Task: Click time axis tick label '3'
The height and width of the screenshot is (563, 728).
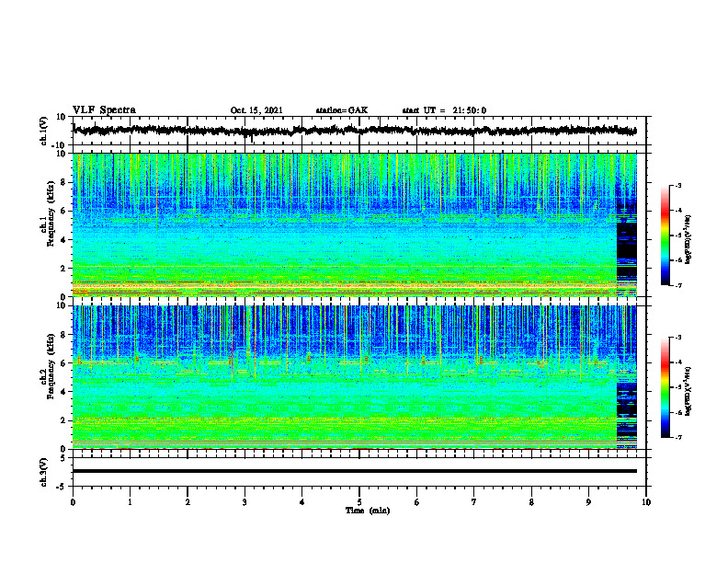Action: tap(245, 502)
